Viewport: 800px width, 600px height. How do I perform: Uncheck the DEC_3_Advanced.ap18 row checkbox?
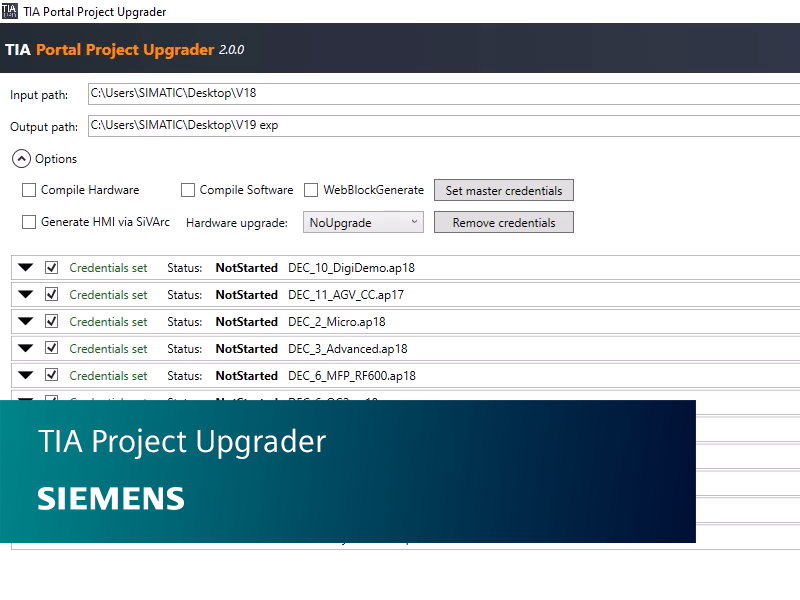click(x=51, y=348)
